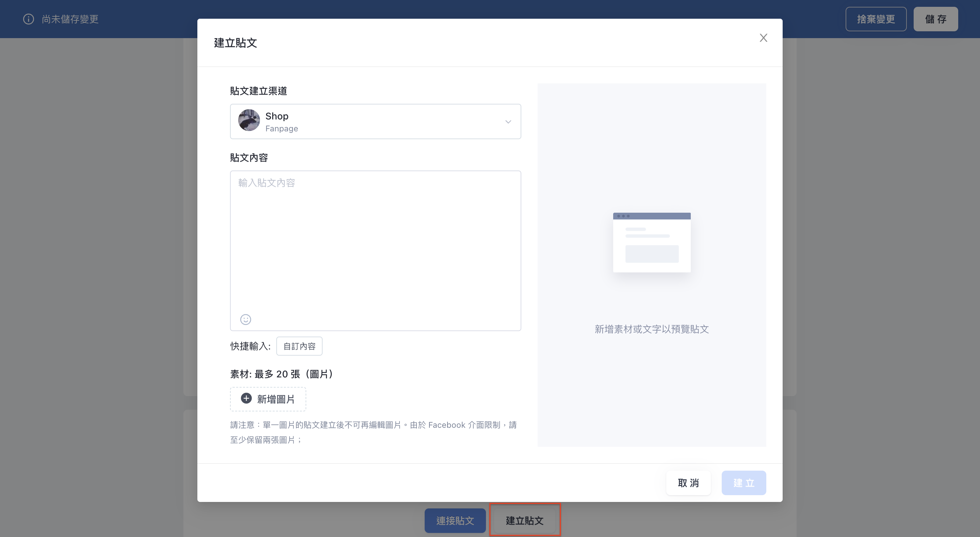Click the info icon beside 尚未儲存變更
Viewport: 980px width, 537px height.
coord(29,19)
